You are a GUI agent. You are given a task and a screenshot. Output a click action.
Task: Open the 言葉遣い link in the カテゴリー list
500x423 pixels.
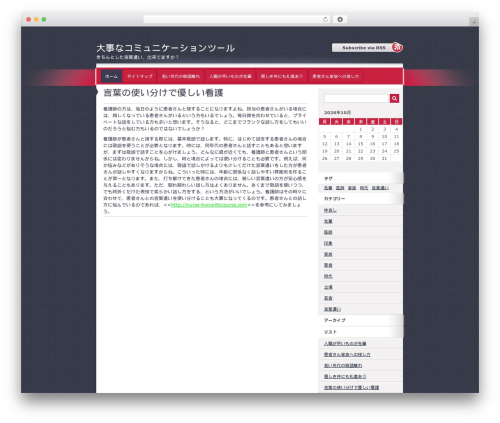click(332, 309)
